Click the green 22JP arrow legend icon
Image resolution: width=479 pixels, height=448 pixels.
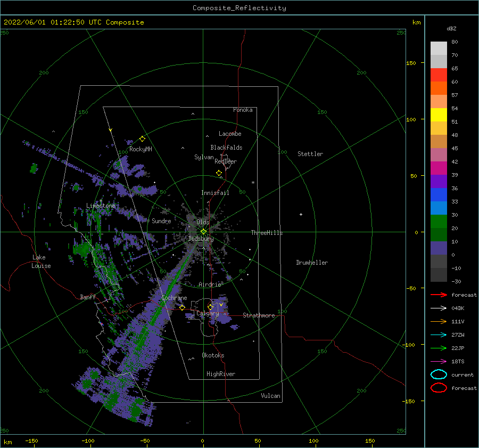point(439,348)
